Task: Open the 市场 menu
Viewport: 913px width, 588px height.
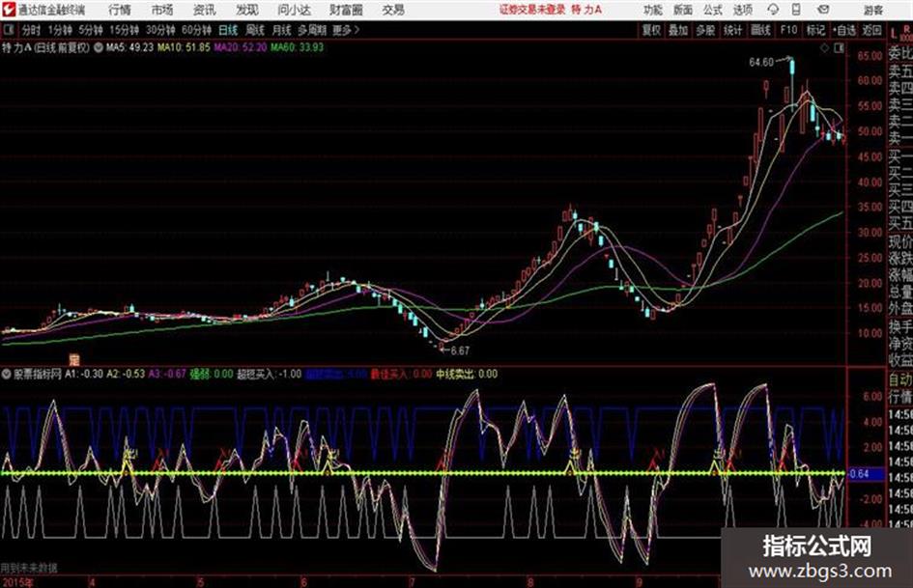Action: [x=162, y=10]
